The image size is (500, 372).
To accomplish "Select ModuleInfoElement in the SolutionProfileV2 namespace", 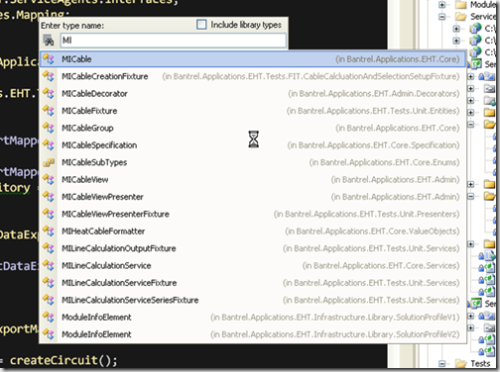I will tap(253, 334).
